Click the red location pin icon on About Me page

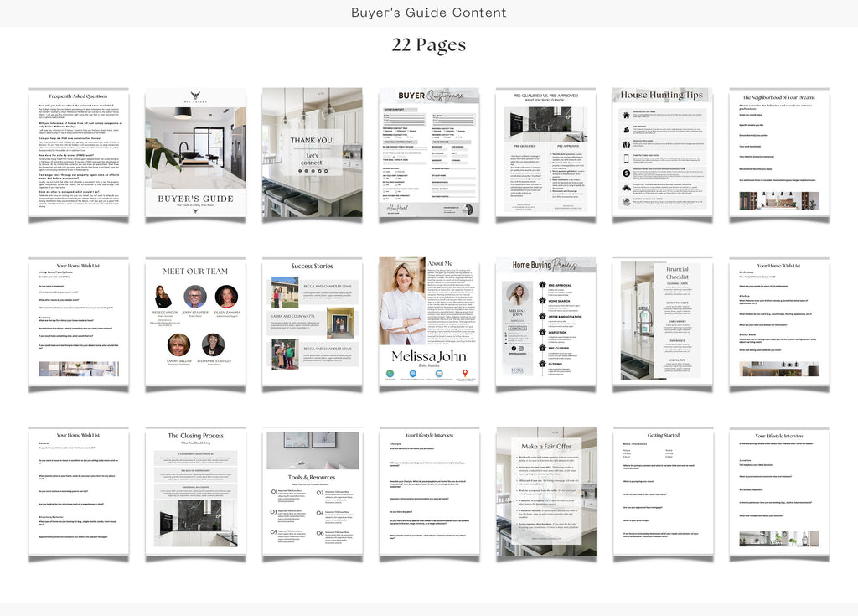[465, 374]
